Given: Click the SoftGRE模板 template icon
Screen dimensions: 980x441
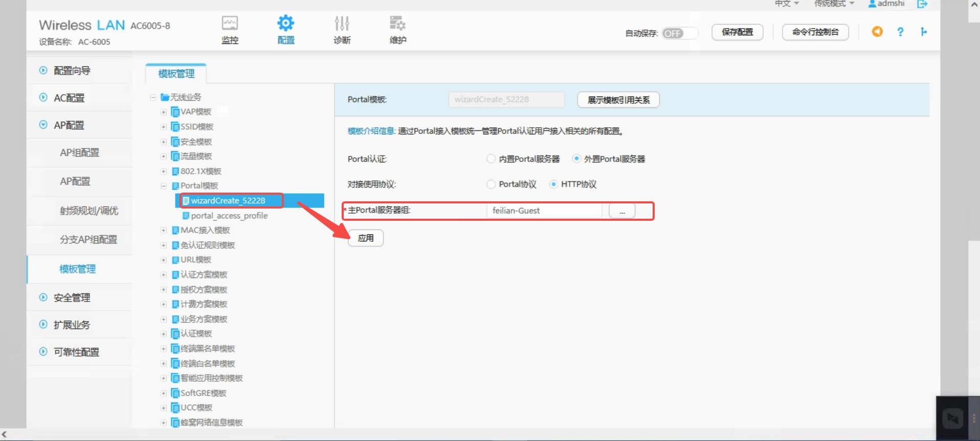Looking at the screenshot, I should 175,393.
